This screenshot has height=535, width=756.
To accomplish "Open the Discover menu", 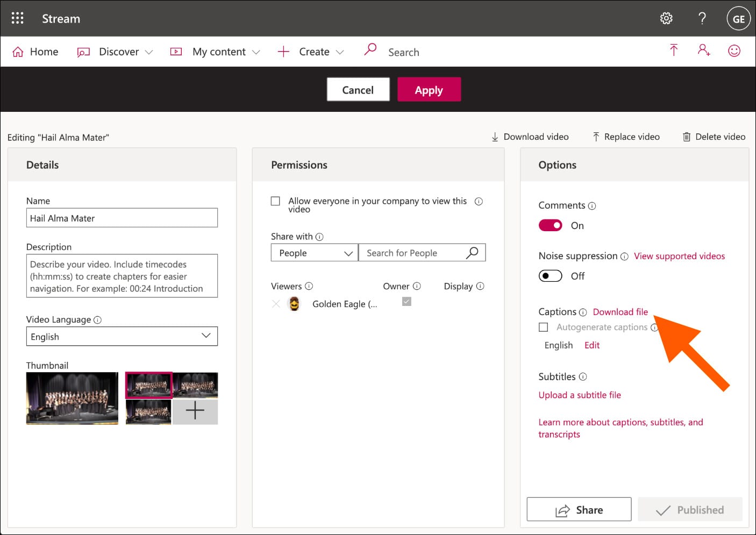I will [115, 52].
